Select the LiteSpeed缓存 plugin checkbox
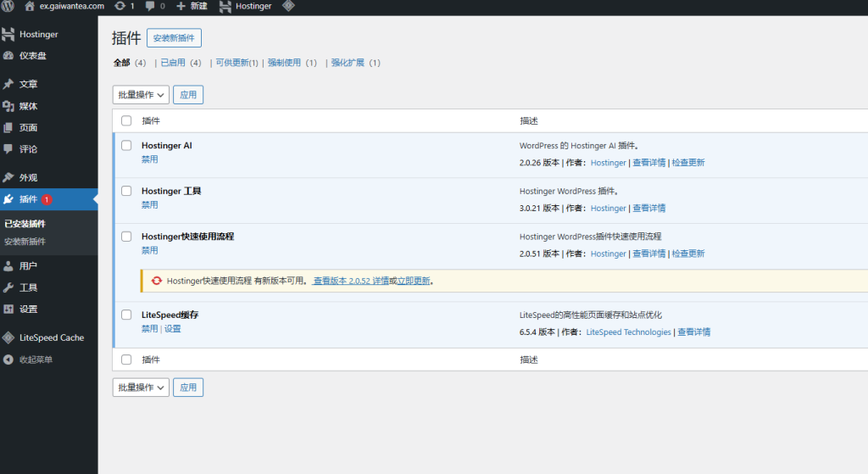Image resolution: width=868 pixels, height=474 pixels. [x=126, y=315]
